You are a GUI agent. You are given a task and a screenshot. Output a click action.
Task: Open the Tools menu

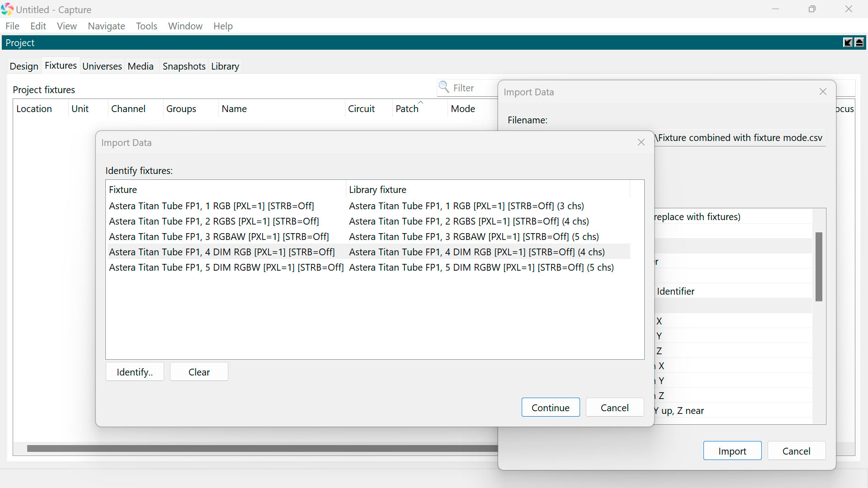click(x=146, y=26)
